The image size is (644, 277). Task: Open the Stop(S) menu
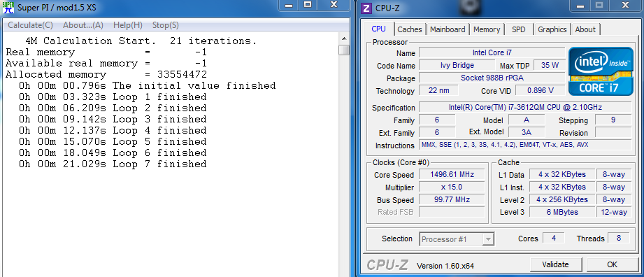click(x=166, y=25)
